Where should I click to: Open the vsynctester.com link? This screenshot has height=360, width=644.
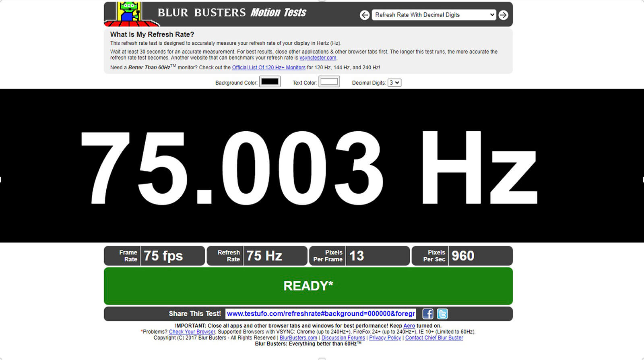pos(318,58)
